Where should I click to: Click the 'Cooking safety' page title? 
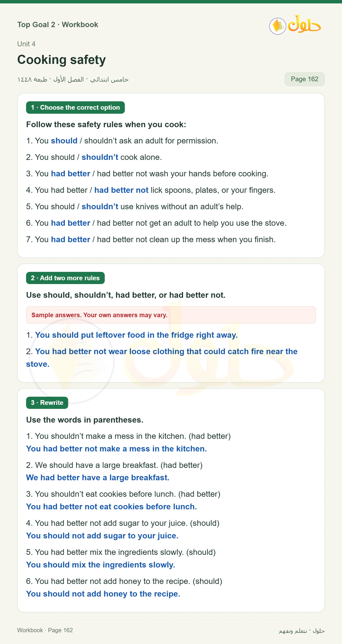(62, 60)
